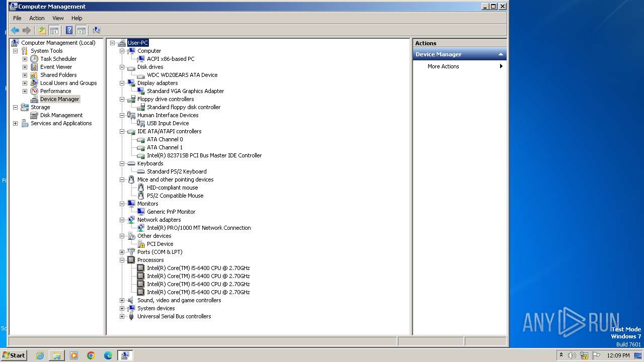
Task: Collapse the Display adapters category
Action: [x=122, y=83]
